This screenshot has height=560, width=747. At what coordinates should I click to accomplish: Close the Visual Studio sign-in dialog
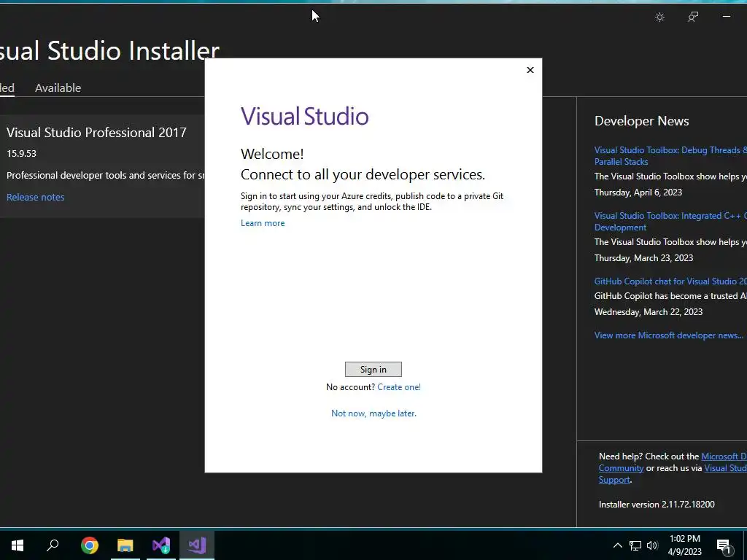530,70
